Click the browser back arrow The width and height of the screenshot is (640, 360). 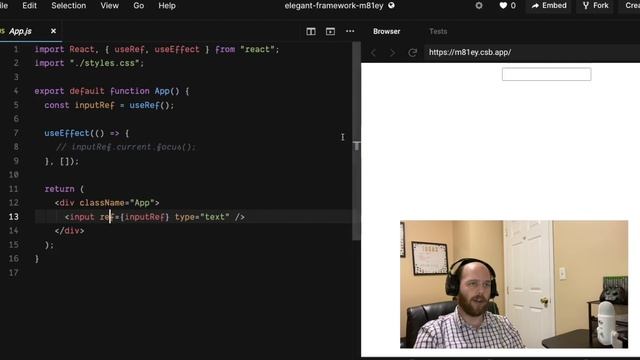(x=373, y=53)
